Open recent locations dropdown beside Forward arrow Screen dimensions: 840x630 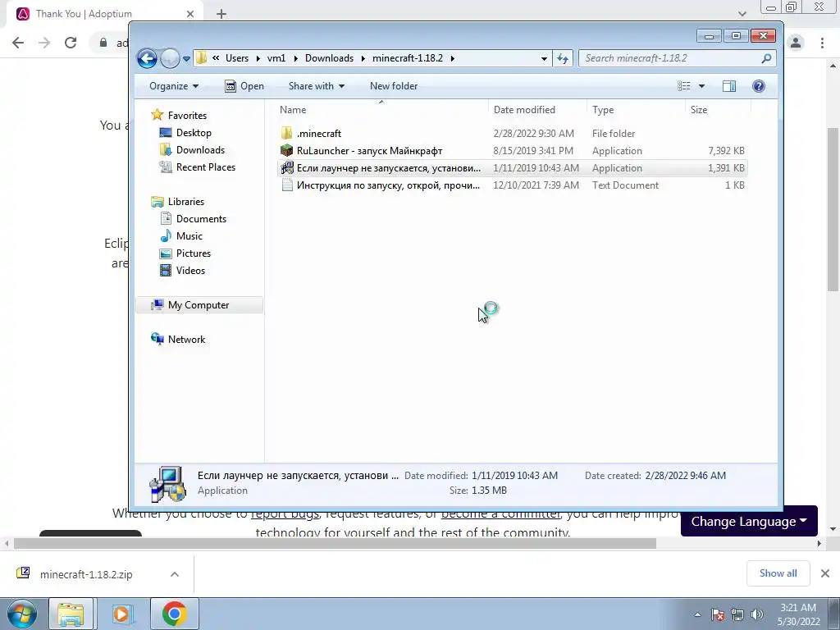point(186,59)
